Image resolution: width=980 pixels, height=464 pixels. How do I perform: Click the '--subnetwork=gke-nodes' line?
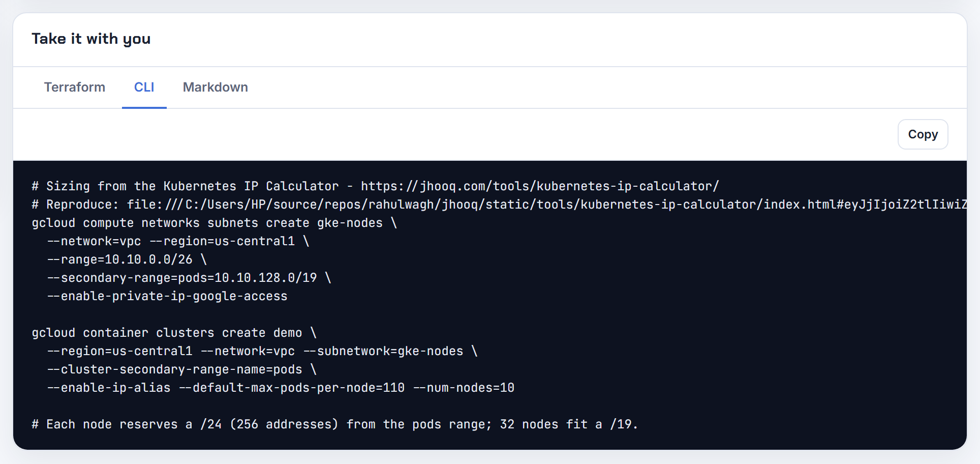tap(262, 351)
